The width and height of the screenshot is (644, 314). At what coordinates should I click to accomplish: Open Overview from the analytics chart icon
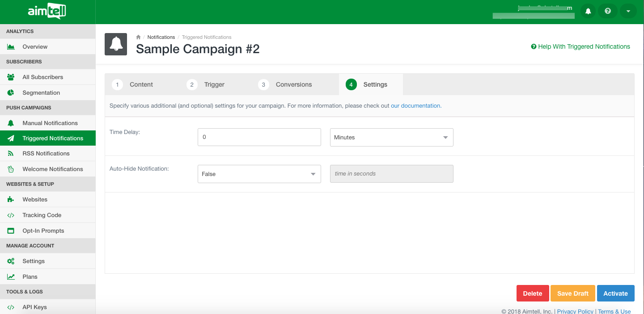point(11,47)
